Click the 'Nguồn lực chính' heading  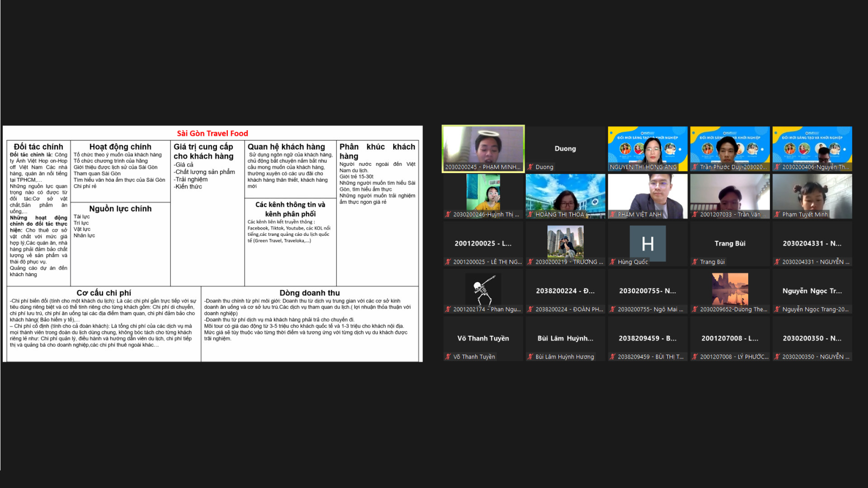coord(120,209)
